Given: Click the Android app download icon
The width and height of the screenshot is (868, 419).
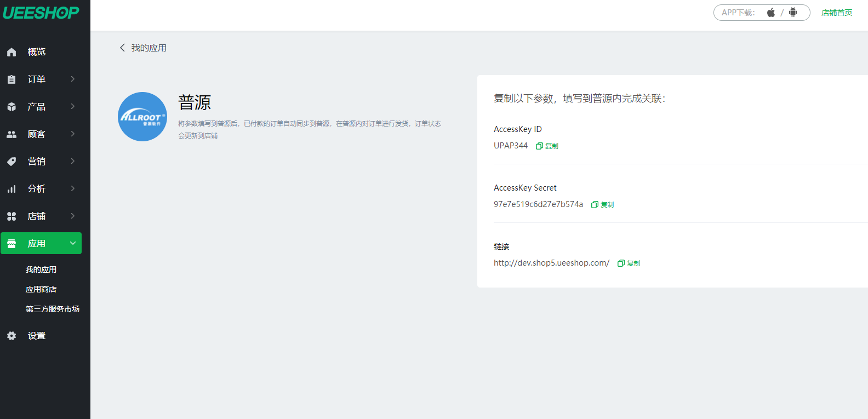Looking at the screenshot, I should [x=793, y=13].
